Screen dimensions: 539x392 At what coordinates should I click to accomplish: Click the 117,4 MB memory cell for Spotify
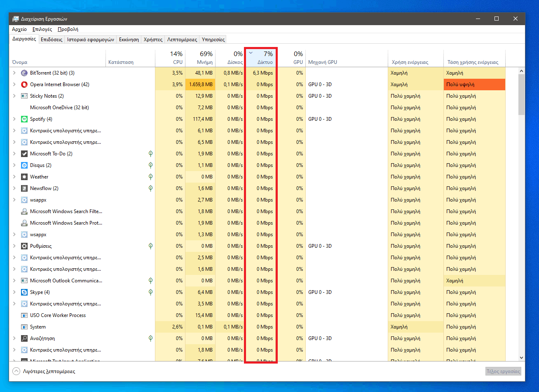[200, 119]
